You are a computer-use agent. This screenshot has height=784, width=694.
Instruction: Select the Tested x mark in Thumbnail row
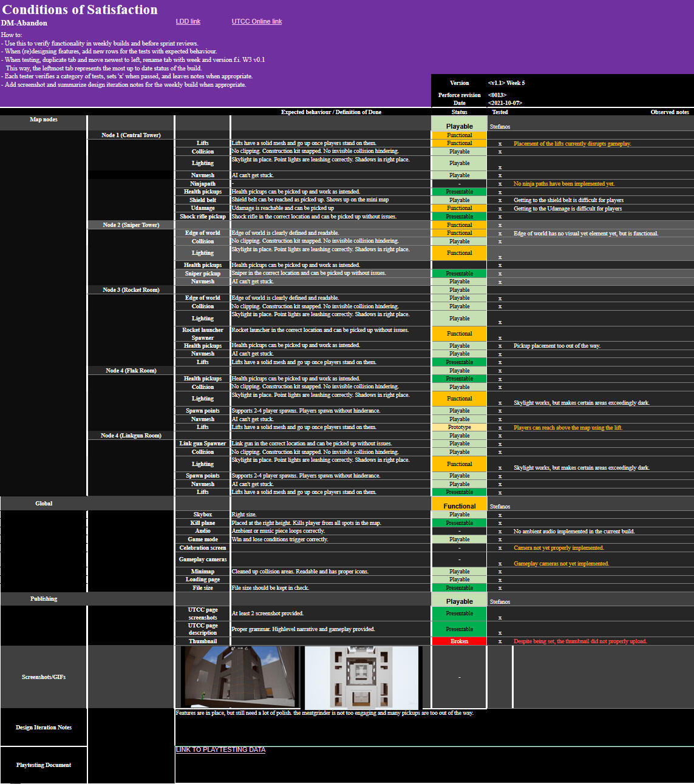500,641
